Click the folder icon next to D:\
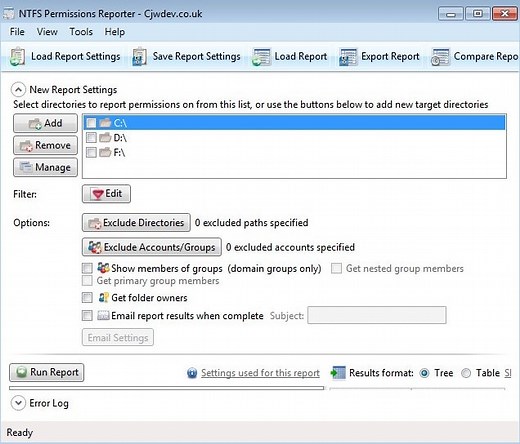 pyautogui.click(x=105, y=137)
